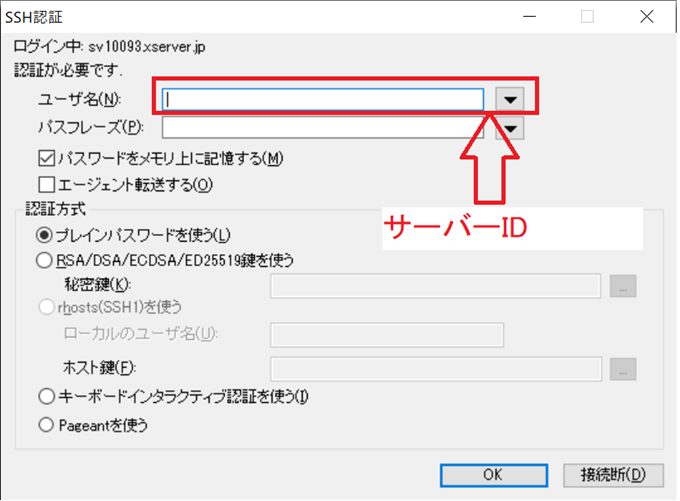This screenshot has width=680, height=501.
Task: Select プレインパスワードを使う radio button
Action: [x=44, y=235]
